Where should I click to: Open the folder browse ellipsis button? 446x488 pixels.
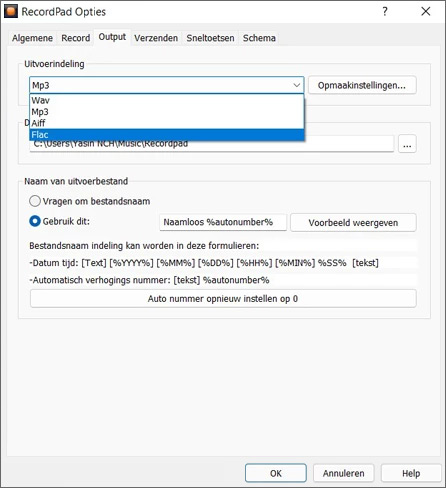[x=407, y=144]
